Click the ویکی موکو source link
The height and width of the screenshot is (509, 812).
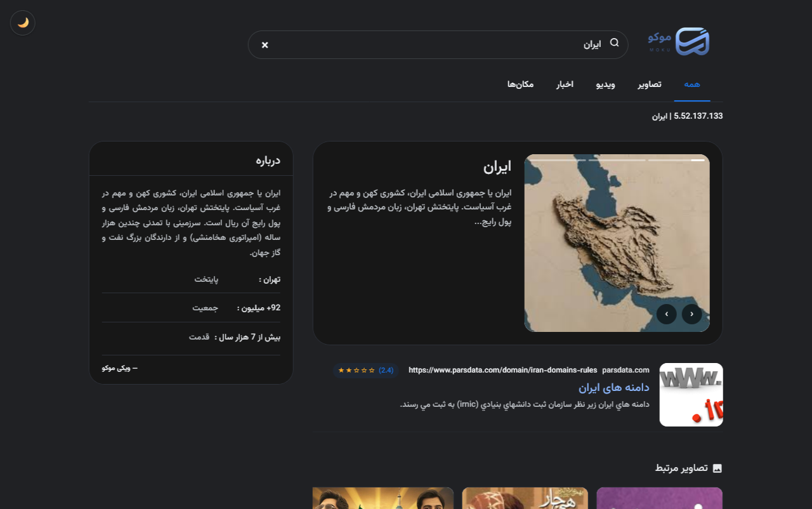120,368
